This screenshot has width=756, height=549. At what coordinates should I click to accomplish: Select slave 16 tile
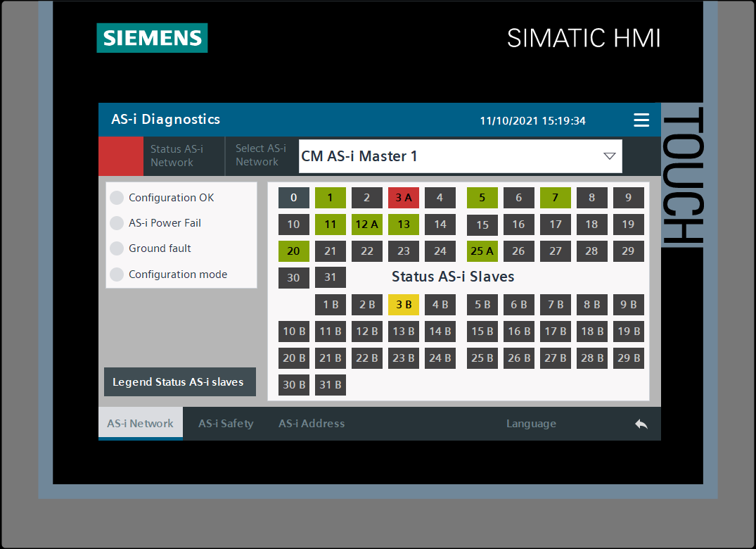[519, 225]
